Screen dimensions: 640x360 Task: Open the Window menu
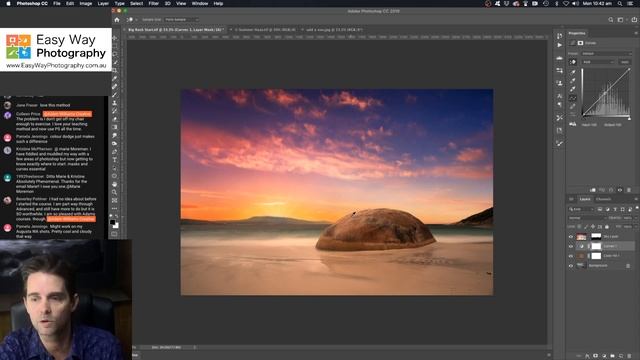pos(200,3)
